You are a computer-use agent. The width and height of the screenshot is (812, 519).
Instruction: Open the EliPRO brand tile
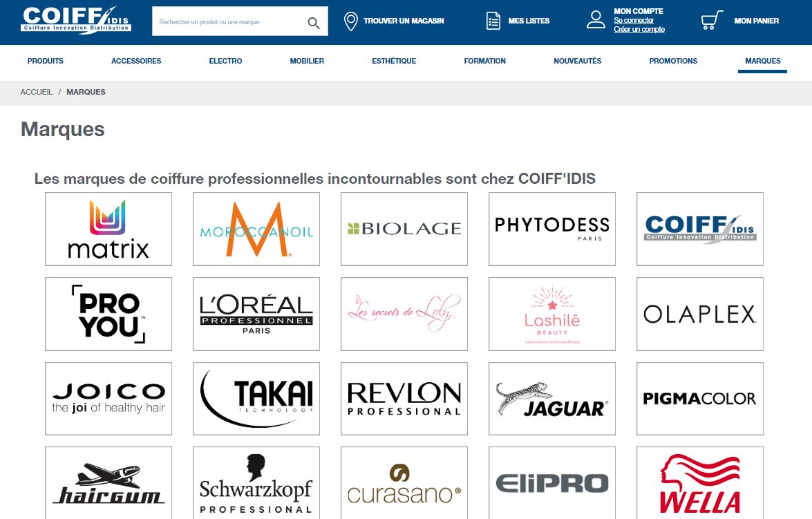552,483
